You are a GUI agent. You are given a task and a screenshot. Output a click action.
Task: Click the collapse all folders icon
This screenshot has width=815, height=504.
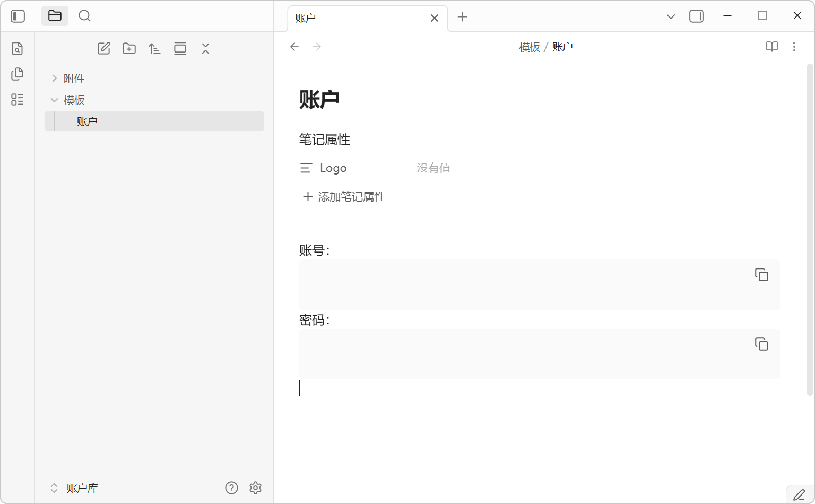coord(206,49)
